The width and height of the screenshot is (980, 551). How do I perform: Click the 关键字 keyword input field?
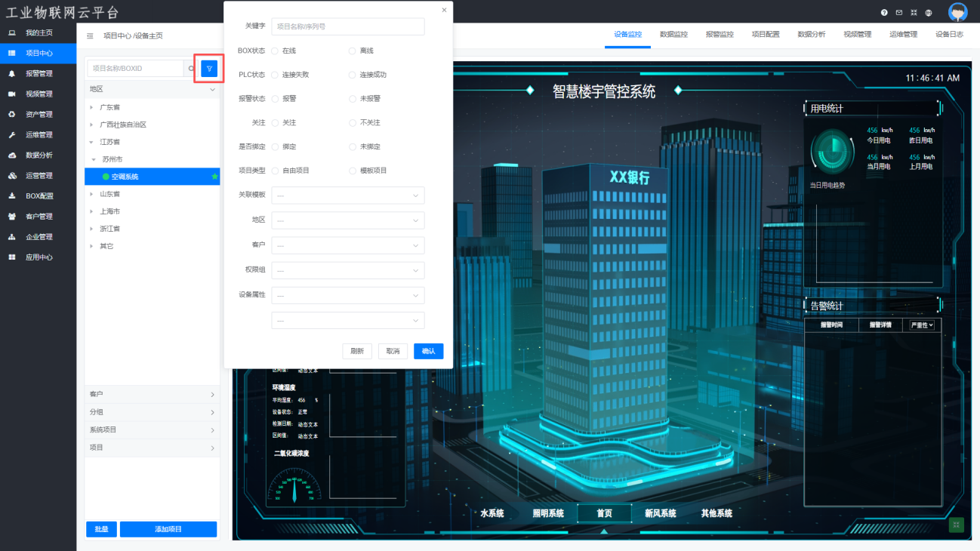(x=347, y=26)
